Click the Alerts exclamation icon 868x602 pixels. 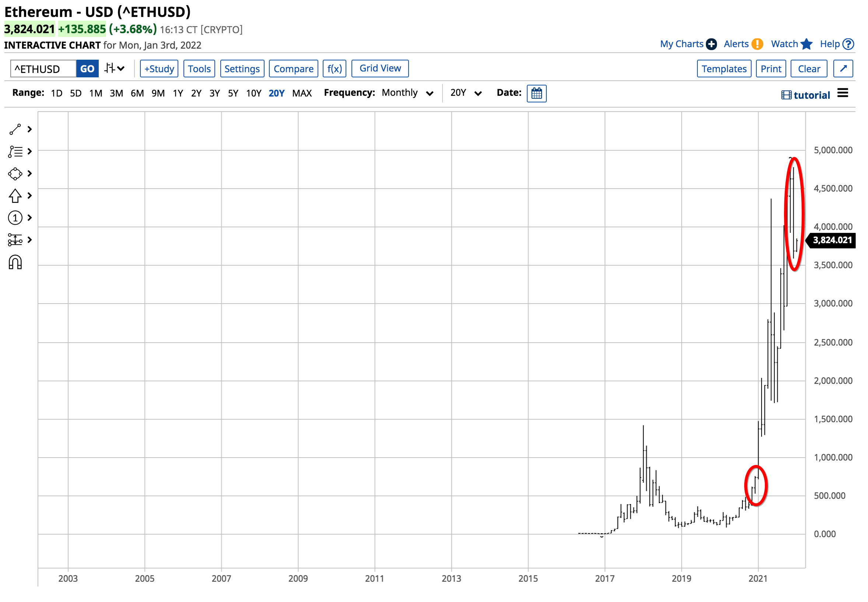tap(757, 44)
